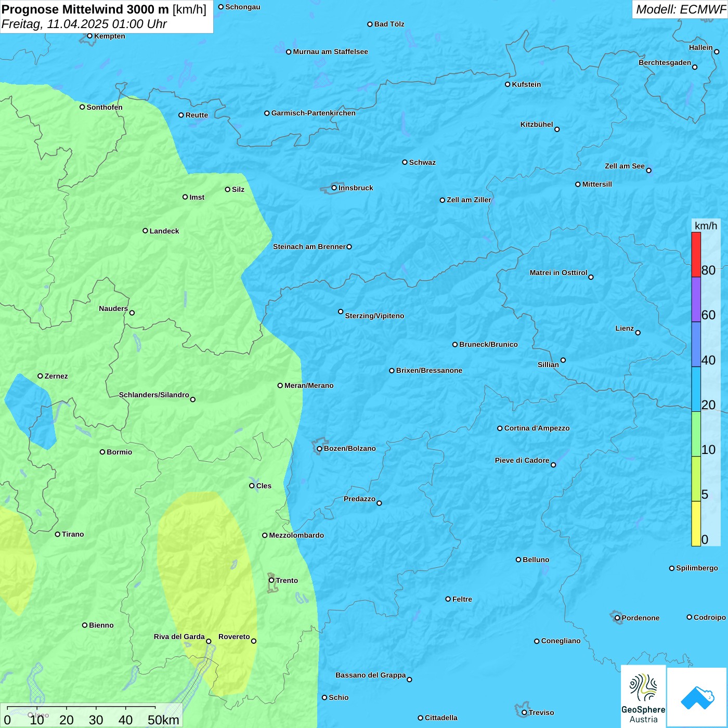Click the 50km scale bar label
728x728 pixels.
163,720
